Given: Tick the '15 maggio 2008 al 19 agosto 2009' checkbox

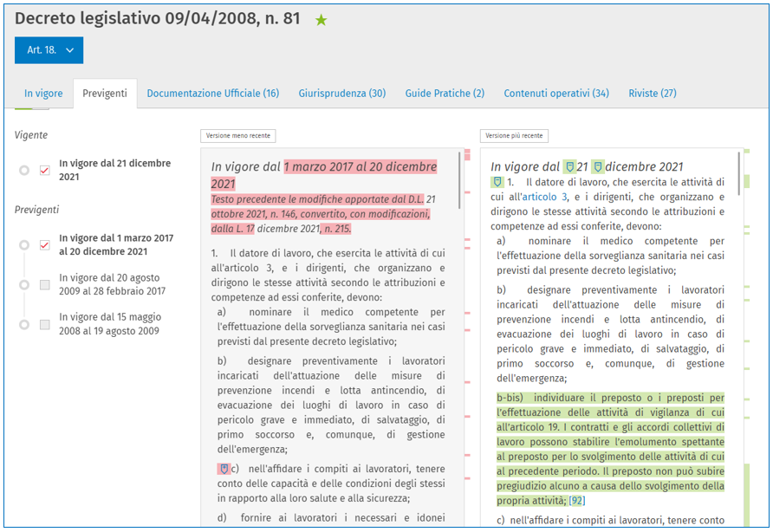Looking at the screenshot, I should pos(45,324).
